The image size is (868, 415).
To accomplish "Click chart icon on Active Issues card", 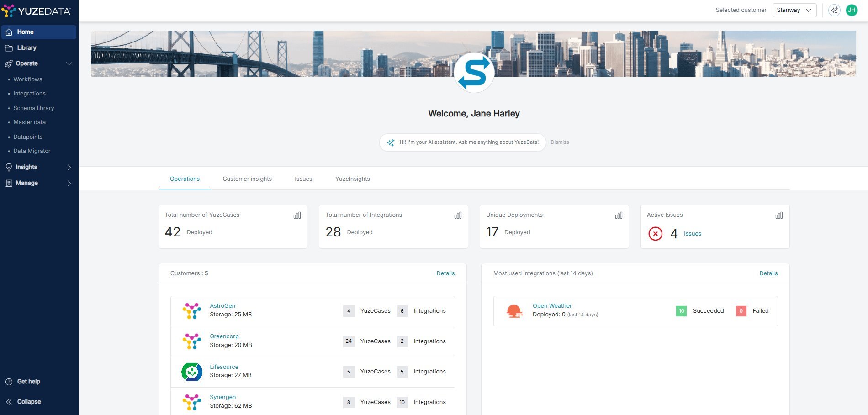I will pyautogui.click(x=779, y=215).
